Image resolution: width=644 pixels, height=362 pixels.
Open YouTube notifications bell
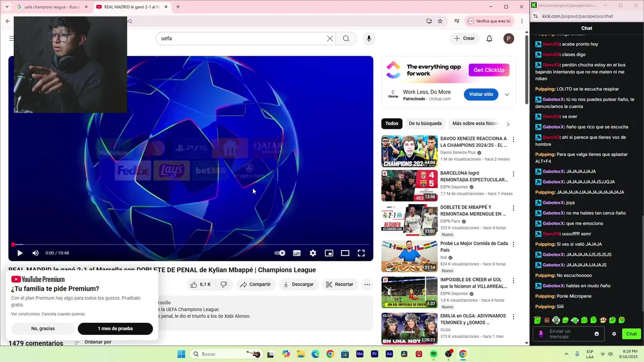pos(489,38)
